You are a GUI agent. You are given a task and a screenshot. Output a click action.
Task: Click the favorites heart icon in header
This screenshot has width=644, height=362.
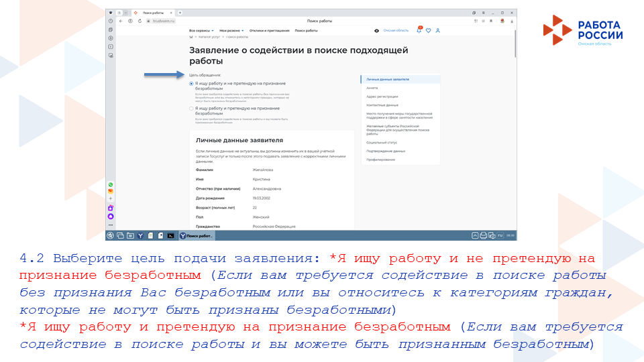click(x=429, y=30)
